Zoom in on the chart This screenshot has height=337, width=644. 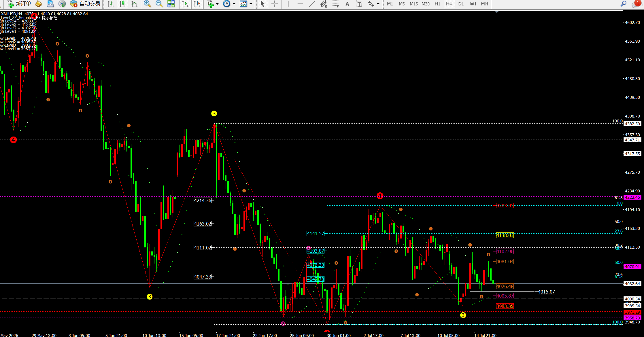click(x=147, y=4)
